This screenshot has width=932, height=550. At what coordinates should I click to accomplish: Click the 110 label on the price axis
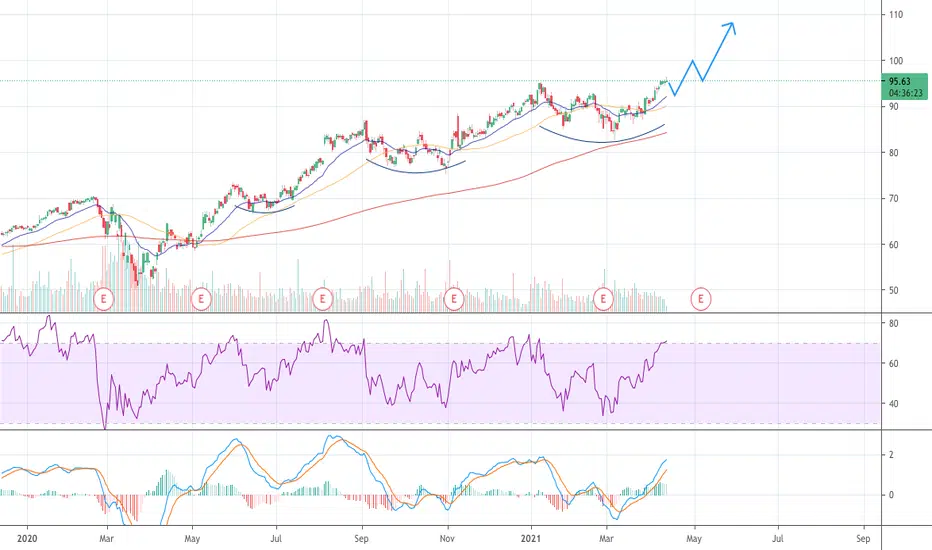point(896,14)
